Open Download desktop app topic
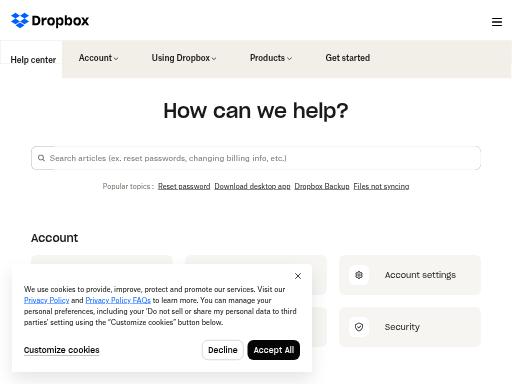 click(x=252, y=186)
